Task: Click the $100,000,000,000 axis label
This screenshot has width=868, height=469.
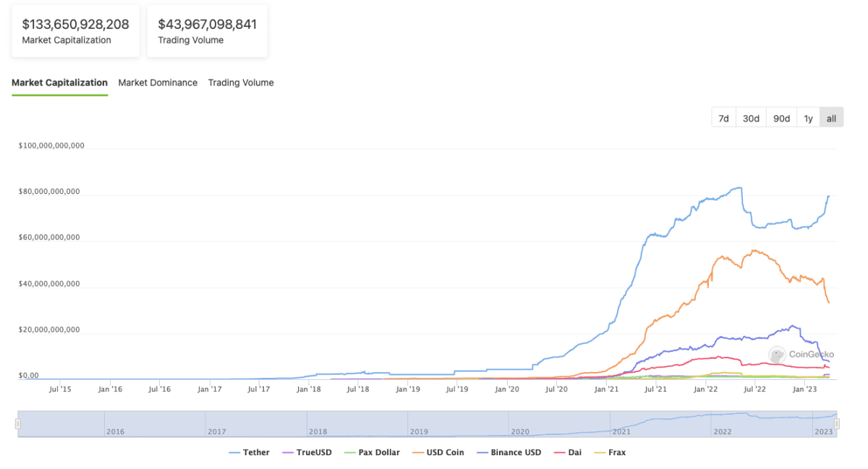Action: [x=51, y=145]
